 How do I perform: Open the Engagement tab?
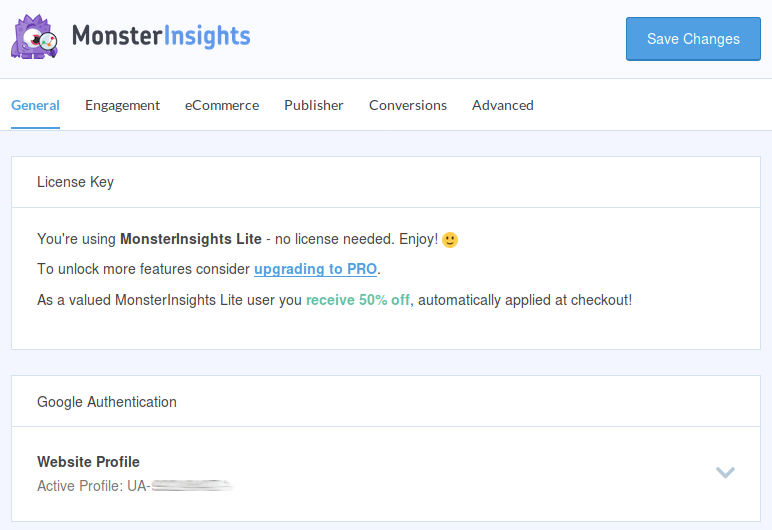122,105
